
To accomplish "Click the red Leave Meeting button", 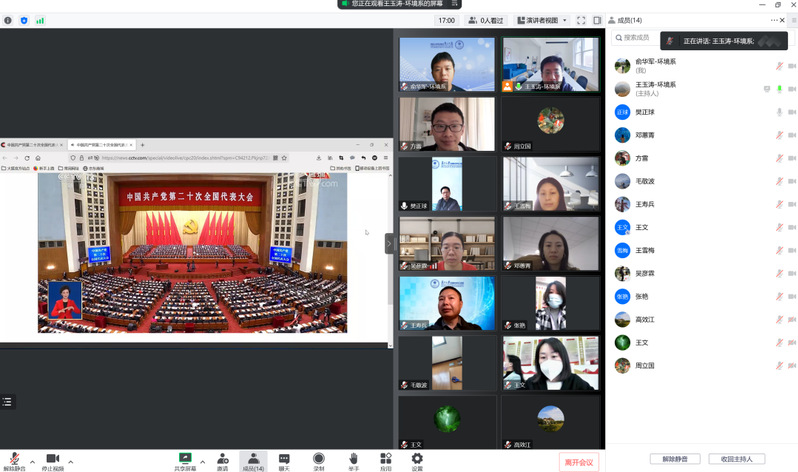I will [579, 462].
